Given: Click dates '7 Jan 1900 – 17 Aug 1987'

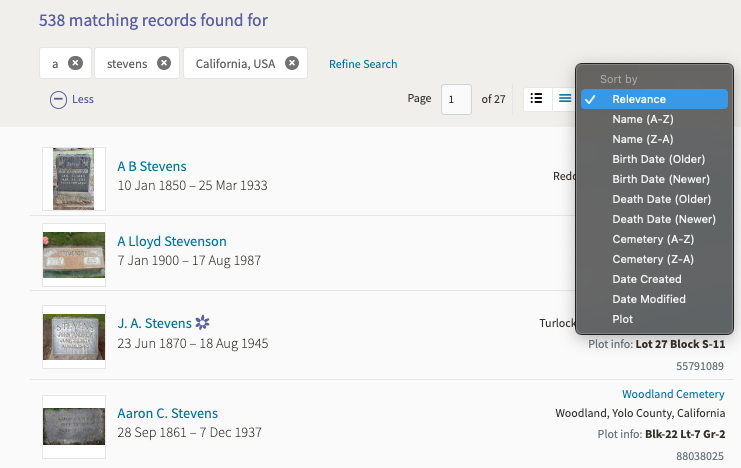Looking at the screenshot, I should click(189, 260).
